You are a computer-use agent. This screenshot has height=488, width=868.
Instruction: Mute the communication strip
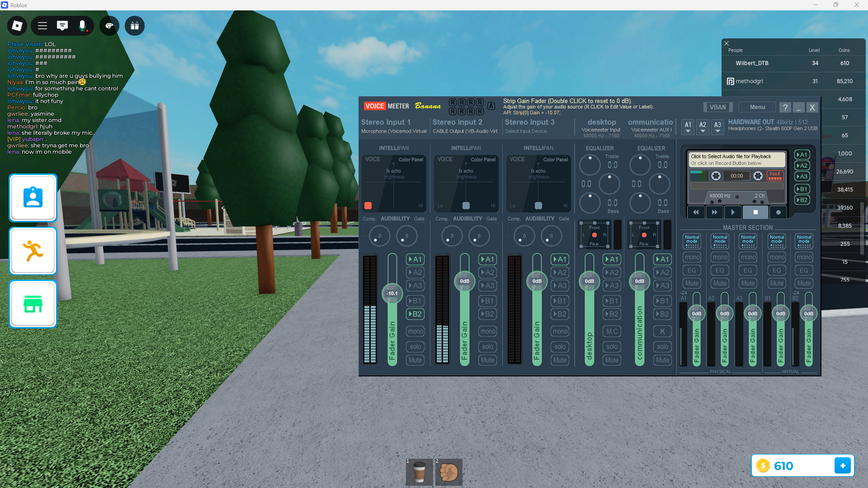coord(662,360)
